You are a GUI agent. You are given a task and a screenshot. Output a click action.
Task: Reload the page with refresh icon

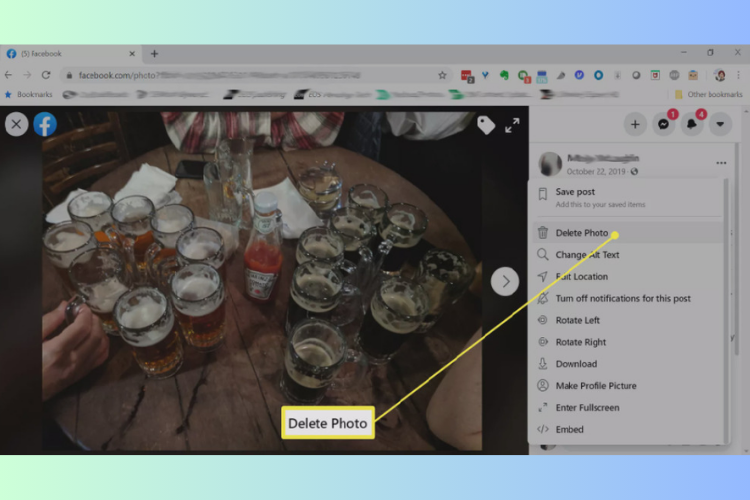[x=46, y=75]
